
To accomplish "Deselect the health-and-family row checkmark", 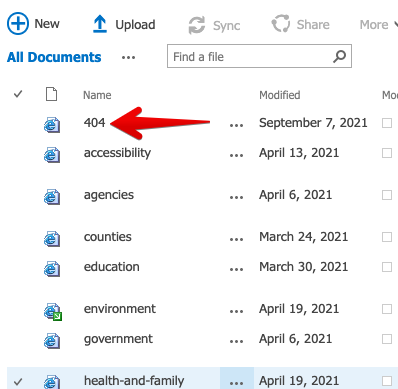I will point(18,381).
